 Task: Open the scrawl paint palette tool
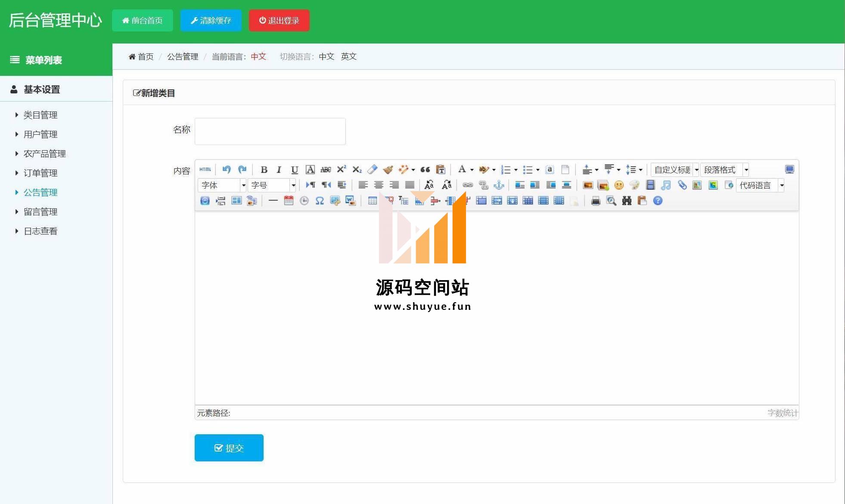point(634,185)
